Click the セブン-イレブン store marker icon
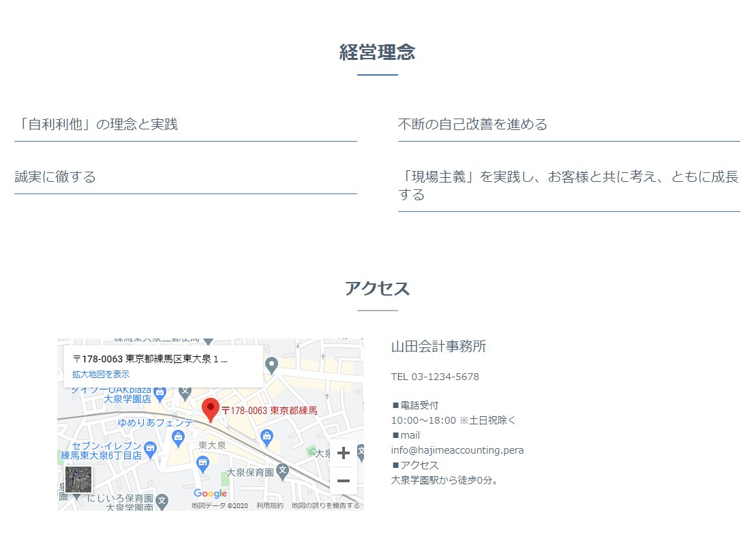Viewport: 756px width, 534px height. (x=151, y=449)
